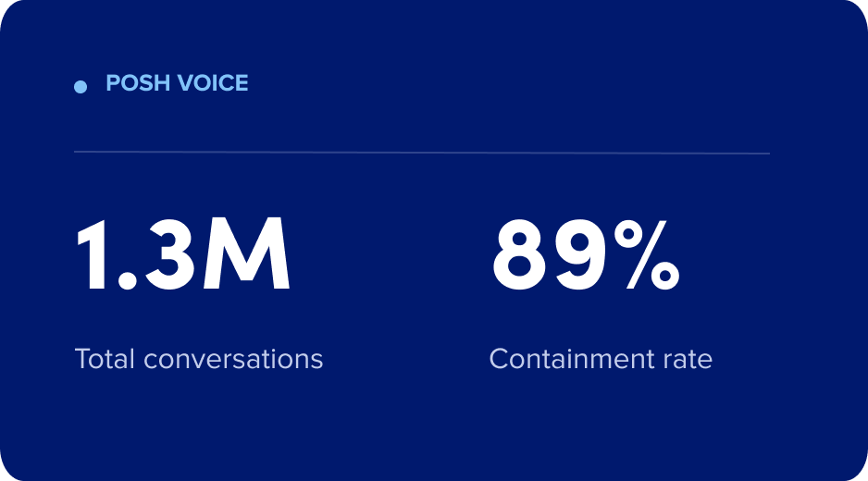Click the horizontal divider line under heading
Image resolution: width=868 pixels, height=481 pixels.
[x=422, y=153]
